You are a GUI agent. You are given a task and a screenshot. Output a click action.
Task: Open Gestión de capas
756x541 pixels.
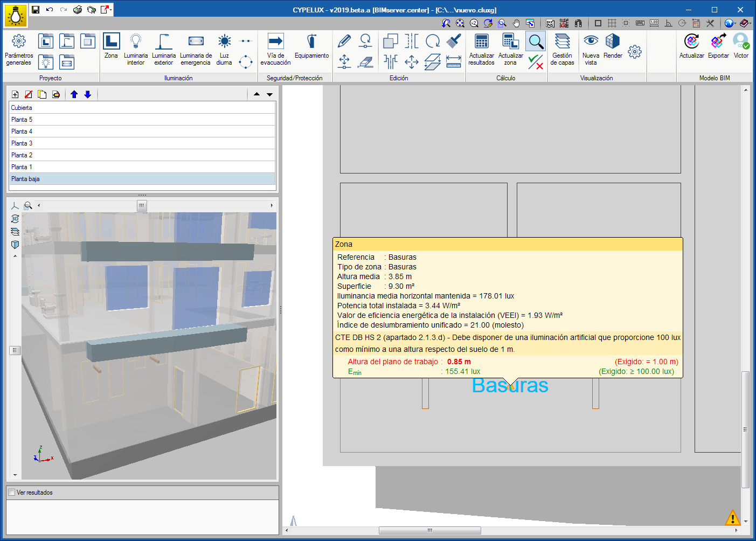(x=562, y=50)
